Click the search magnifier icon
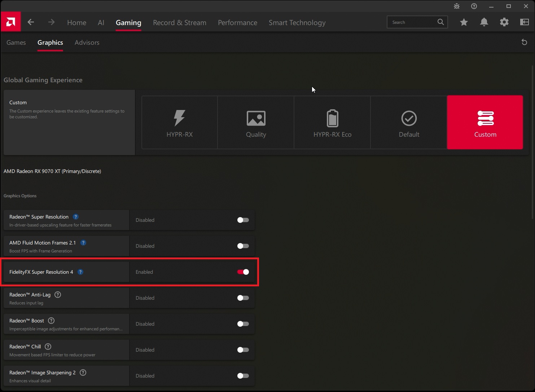Screen dimensions: 535x392 pyautogui.click(x=440, y=22)
